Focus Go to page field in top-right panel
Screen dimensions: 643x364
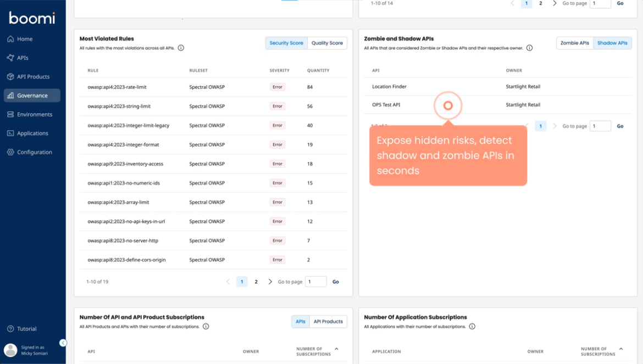[x=600, y=3]
